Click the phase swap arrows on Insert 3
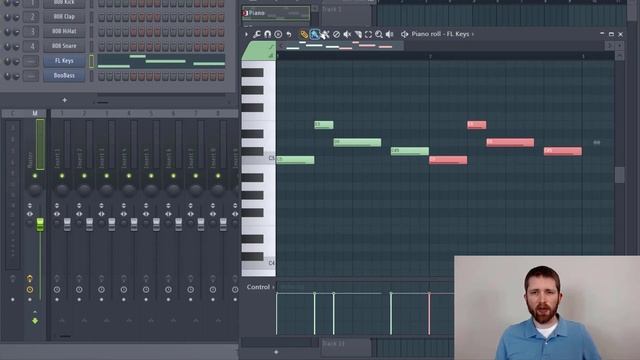The height and width of the screenshot is (360, 640). pos(101,205)
